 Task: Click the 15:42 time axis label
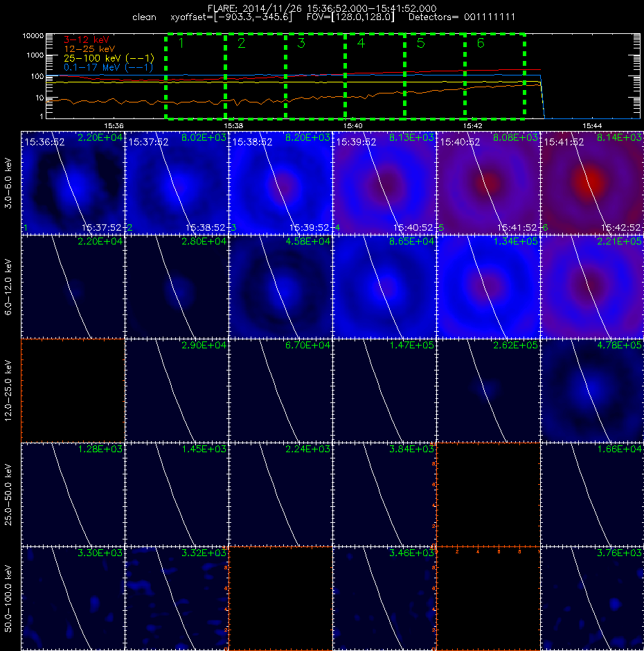tap(472, 125)
